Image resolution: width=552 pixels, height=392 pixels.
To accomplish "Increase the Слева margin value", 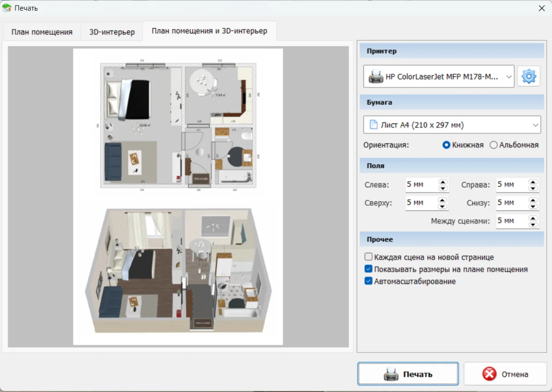I will click(x=443, y=182).
